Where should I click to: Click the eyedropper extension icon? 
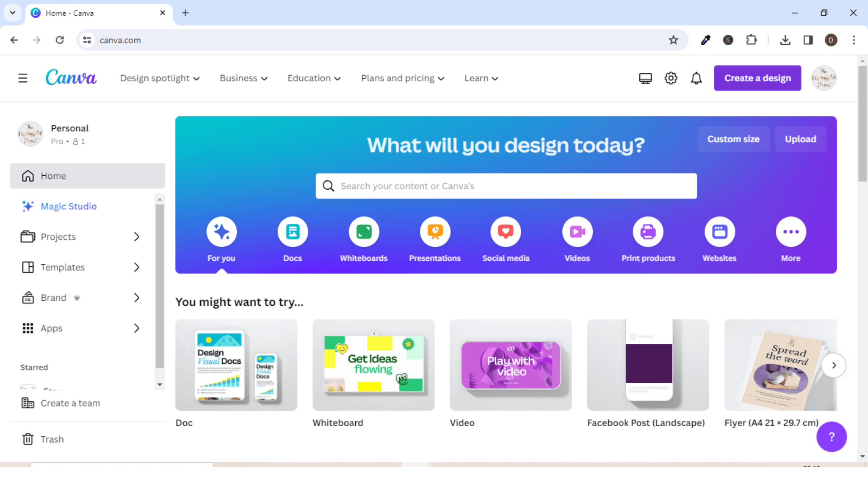pyautogui.click(x=705, y=40)
